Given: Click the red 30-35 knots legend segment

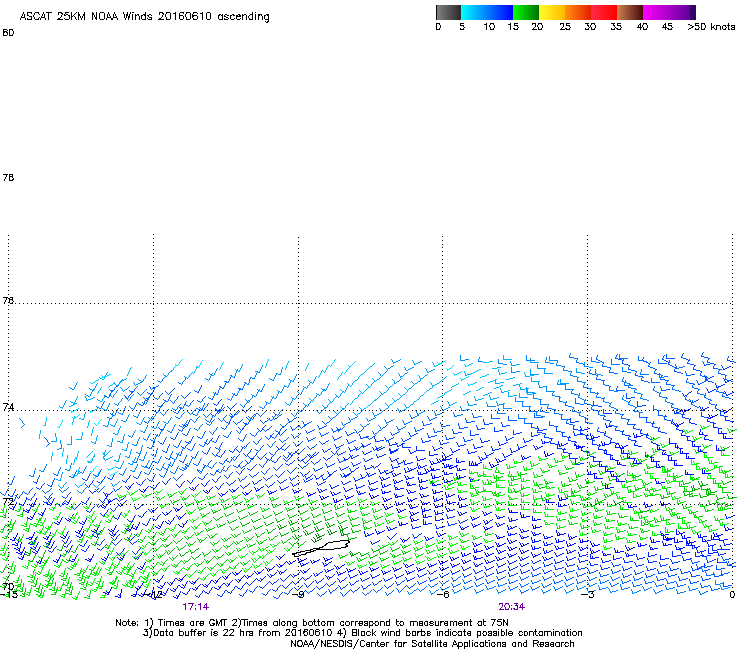Looking at the screenshot, I should [x=604, y=12].
